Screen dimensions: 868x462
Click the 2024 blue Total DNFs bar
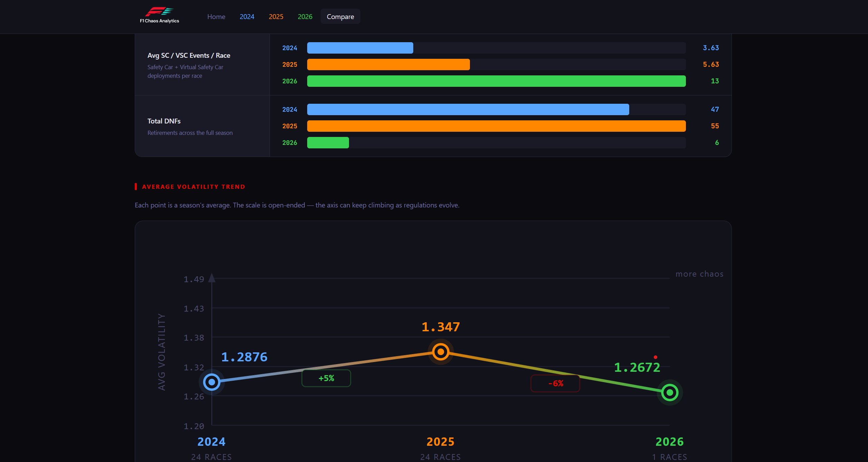[468, 110]
